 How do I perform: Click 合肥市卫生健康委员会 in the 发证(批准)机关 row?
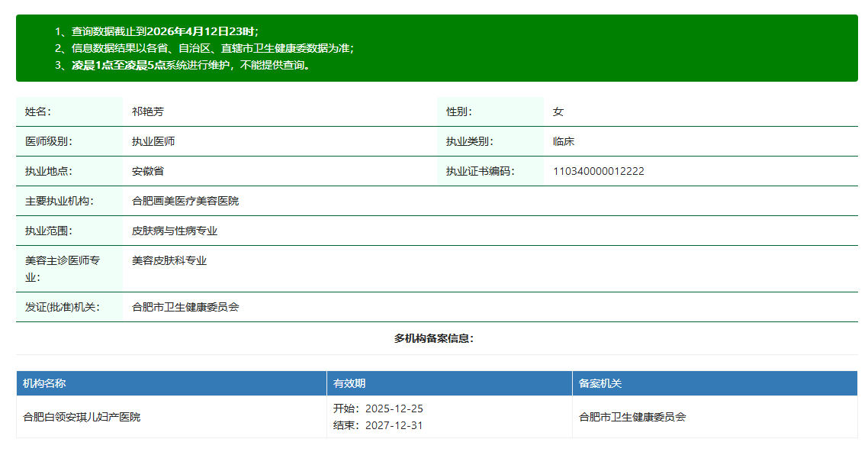point(185,307)
